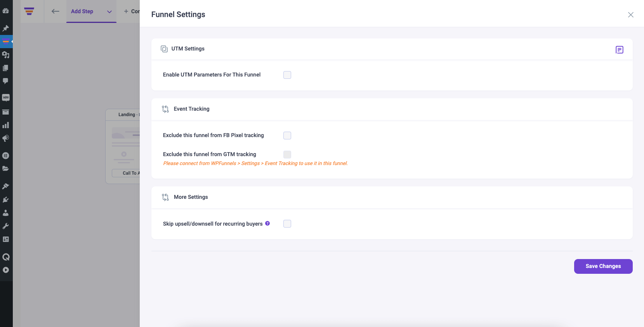This screenshot has width=644, height=327.
Task: Click the Call To Action button on canvas
Action: [x=126, y=173]
